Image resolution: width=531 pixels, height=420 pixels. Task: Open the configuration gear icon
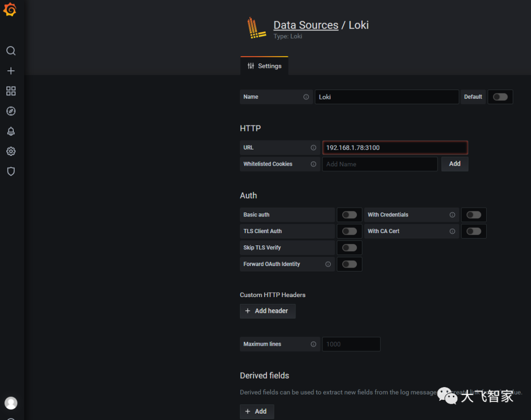coord(11,151)
